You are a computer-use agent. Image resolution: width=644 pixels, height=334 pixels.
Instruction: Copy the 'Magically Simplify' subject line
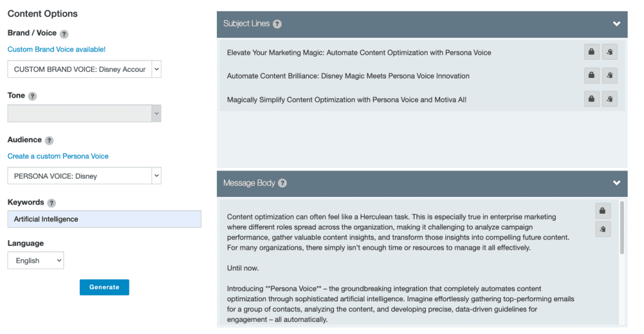pos(609,99)
